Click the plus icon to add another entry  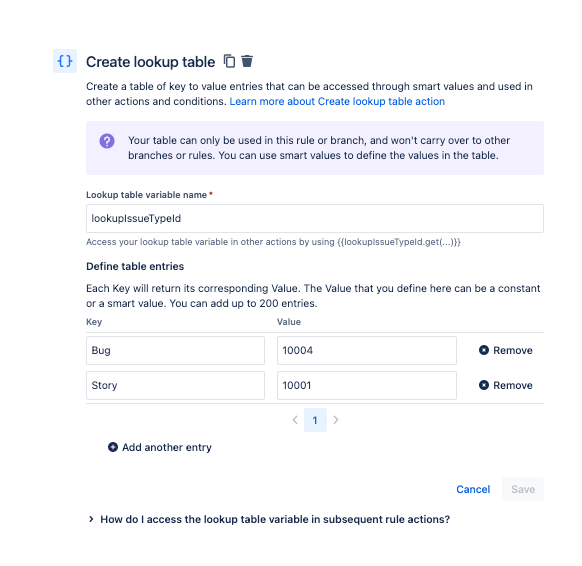click(x=113, y=447)
